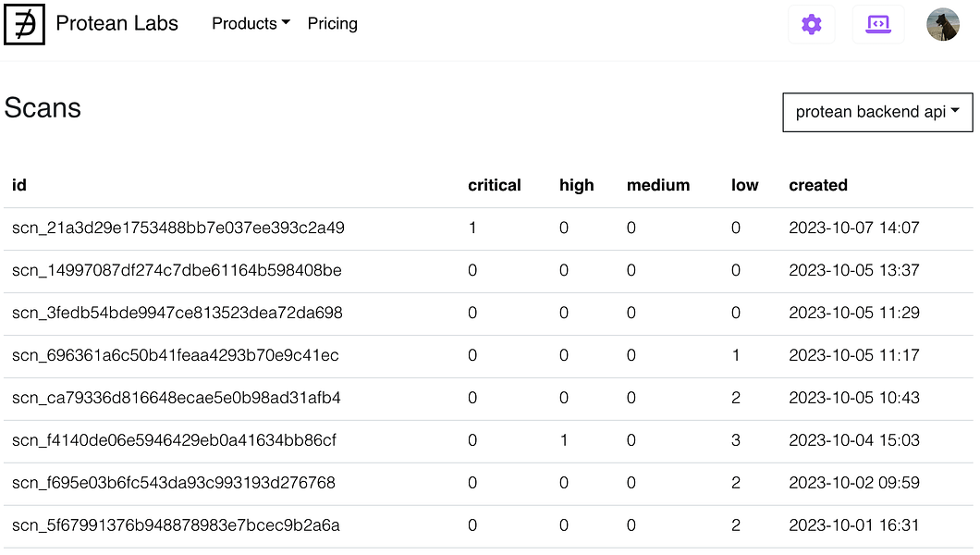
Task: Click the Protean Labs logo icon
Action: (24, 24)
